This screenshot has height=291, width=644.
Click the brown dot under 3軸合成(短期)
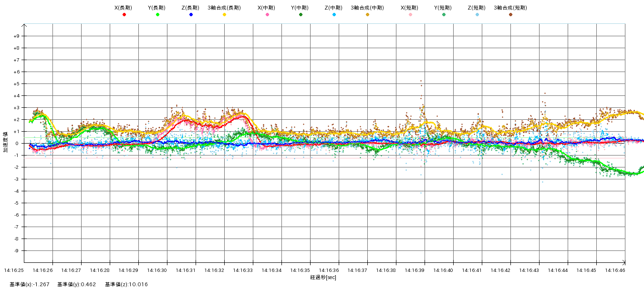tap(510, 15)
